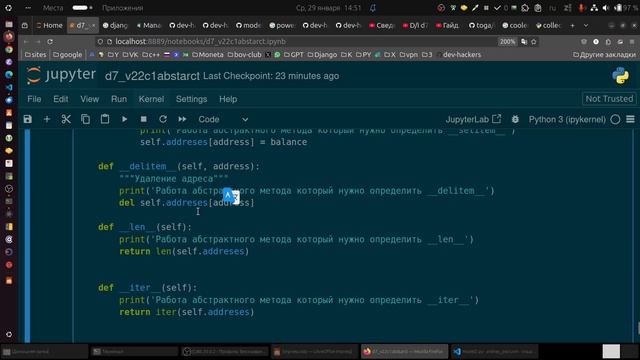Save the notebook with the floppy disk icon

(28, 119)
